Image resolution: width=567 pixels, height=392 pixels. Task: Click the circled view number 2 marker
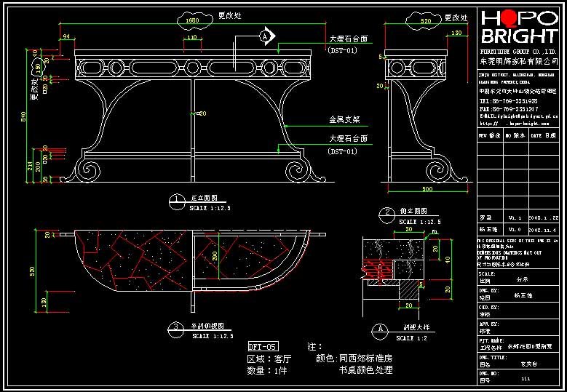tap(387, 216)
